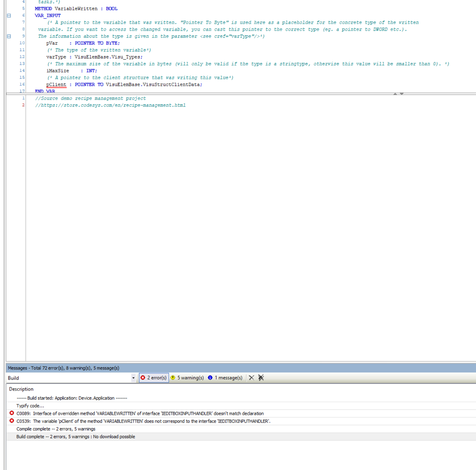This screenshot has height=470, width=476.
Task: Click the METHOD VariableWritten declaration line
Action: coord(76,9)
